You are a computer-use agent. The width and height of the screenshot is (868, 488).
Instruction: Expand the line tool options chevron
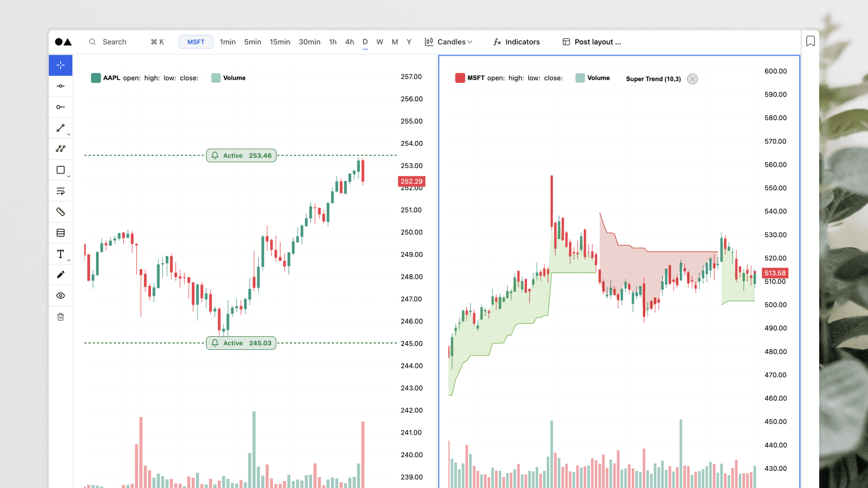click(68, 134)
